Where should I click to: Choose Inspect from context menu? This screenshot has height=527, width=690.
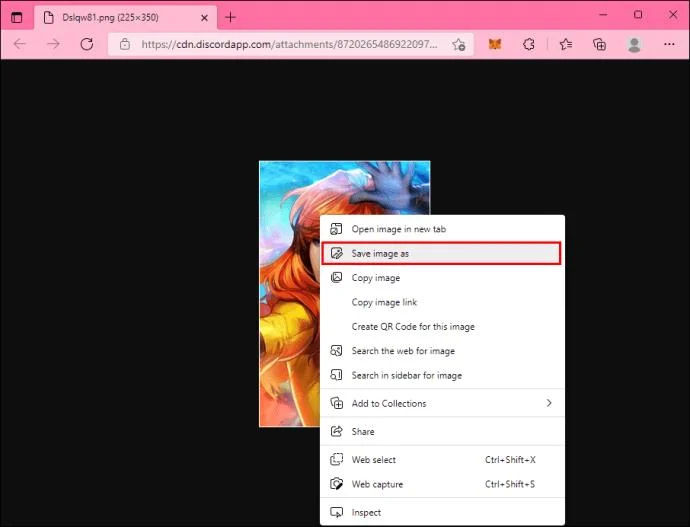tap(442, 512)
